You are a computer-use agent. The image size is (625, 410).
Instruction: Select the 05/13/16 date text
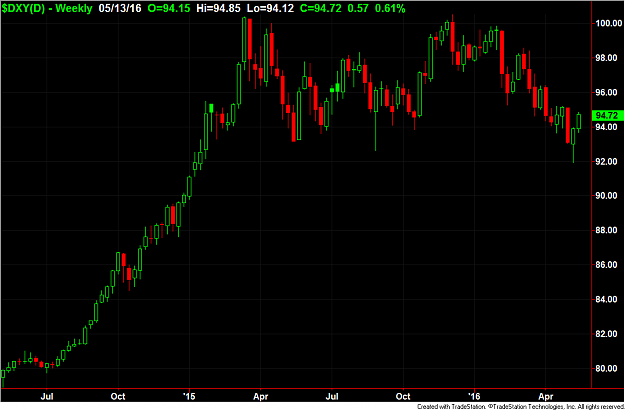click(x=120, y=8)
